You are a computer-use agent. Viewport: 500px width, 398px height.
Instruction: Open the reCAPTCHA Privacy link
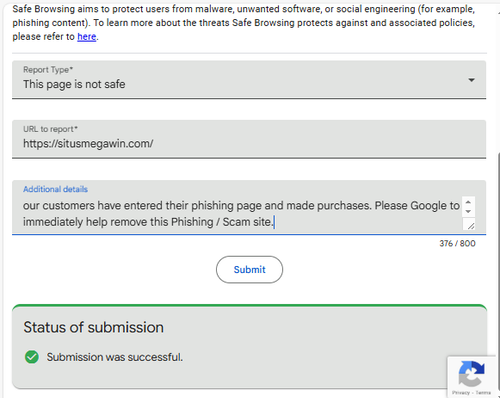click(460, 393)
